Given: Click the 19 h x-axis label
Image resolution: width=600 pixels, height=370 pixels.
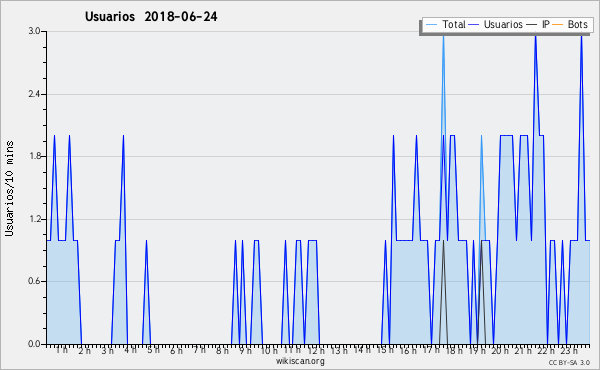Looking at the screenshot, I should coord(477,350).
